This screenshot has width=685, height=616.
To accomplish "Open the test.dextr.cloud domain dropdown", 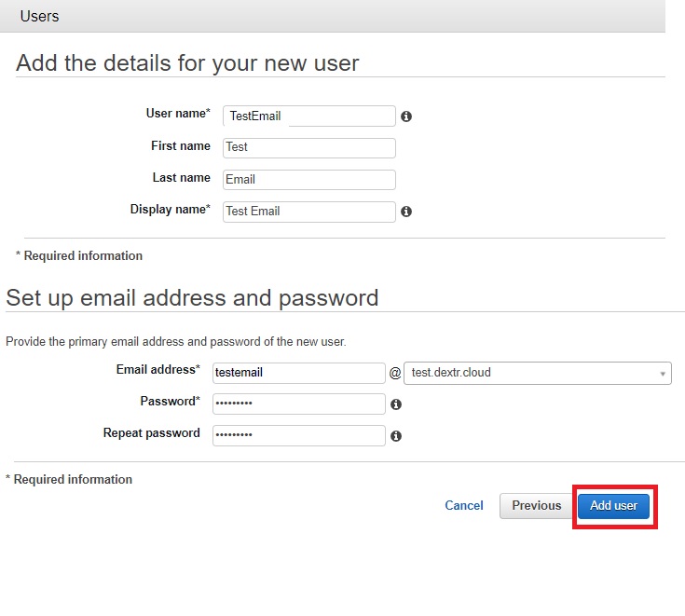I will (538, 373).
